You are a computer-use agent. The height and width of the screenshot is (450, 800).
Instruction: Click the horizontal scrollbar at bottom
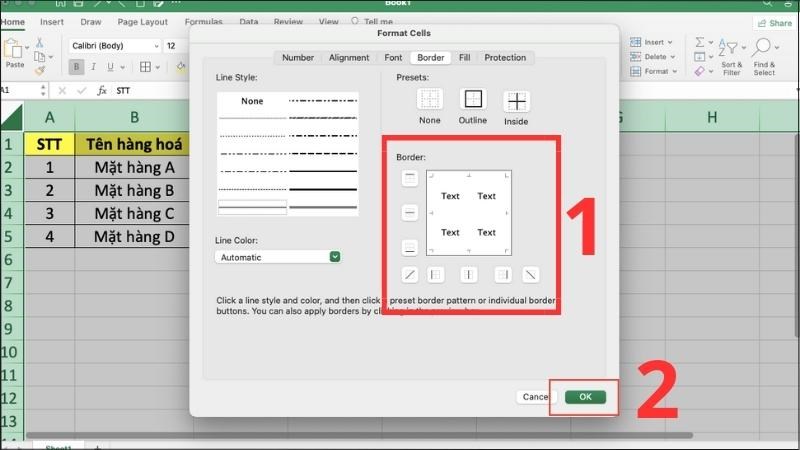(x=360, y=435)
